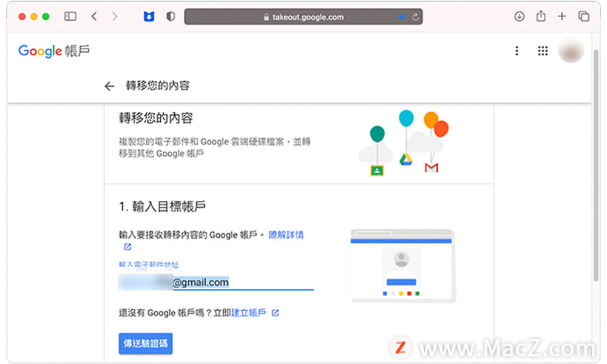Open the blue Bitwarden-style shield extension
607x364 pixels.
[149, 16]
